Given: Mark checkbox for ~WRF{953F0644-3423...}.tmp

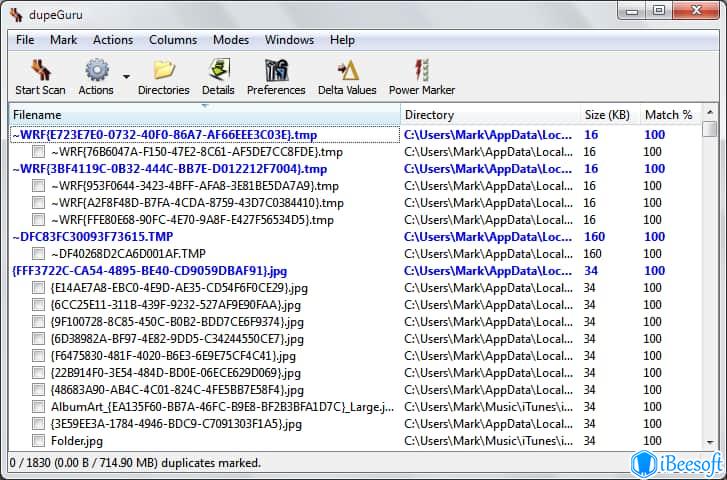Looking at the screenshot, I should pyautogui.click(x=38, y=186).
